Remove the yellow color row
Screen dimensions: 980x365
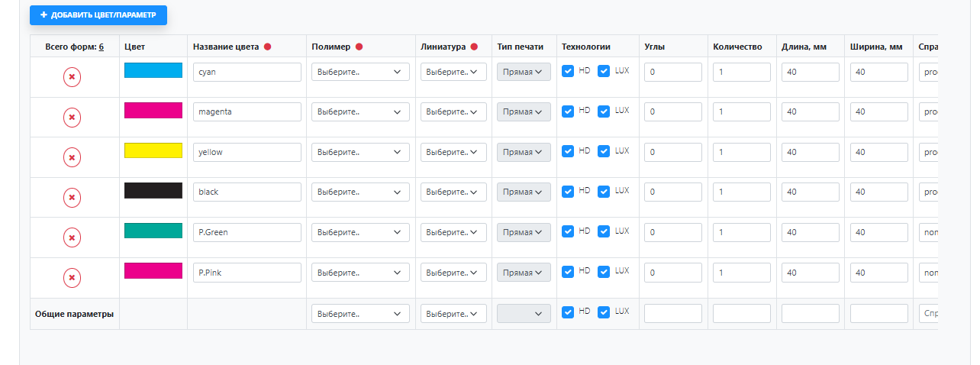(72, 157)
